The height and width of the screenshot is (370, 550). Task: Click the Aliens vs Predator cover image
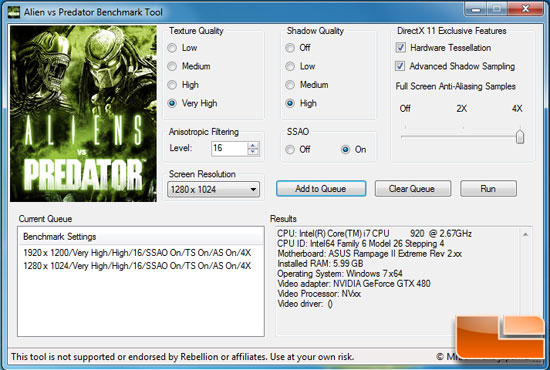(83, 114)
